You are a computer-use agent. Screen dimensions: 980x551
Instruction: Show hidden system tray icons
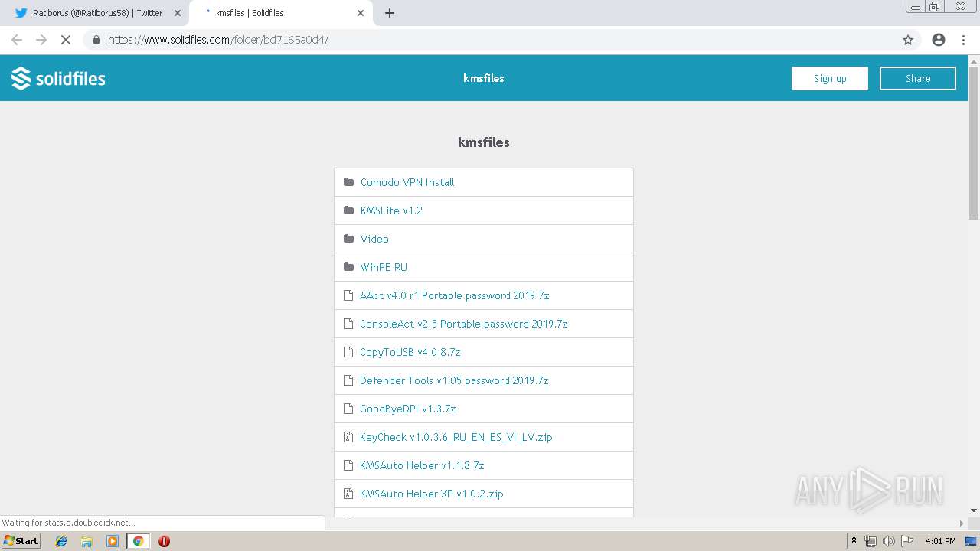[x=854, y=541]
